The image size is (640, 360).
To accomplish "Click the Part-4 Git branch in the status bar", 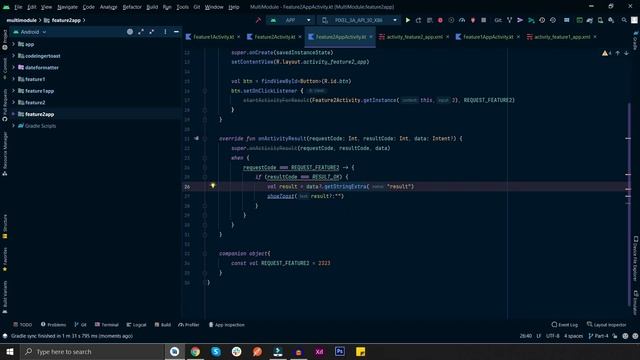I will click(598, 336).
